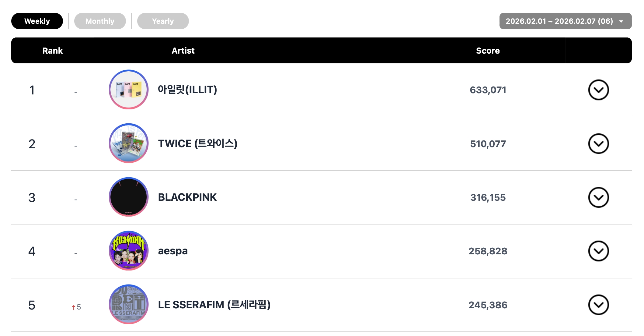The width and height of the screenshot is (644, 336).
Task: Open the 아일릿(ILLIT) artist name link
Action: [x=187, y=90]
